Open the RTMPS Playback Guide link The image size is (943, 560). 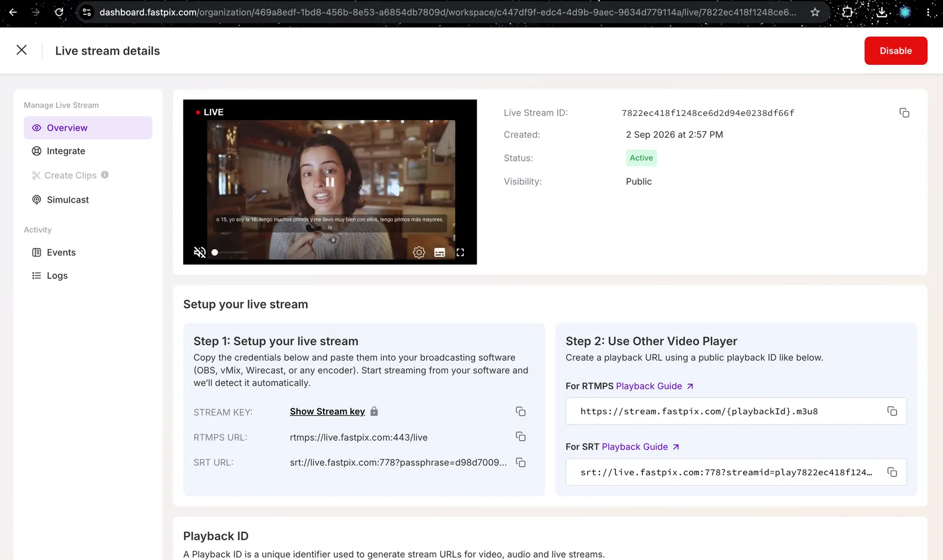(654, 386)
